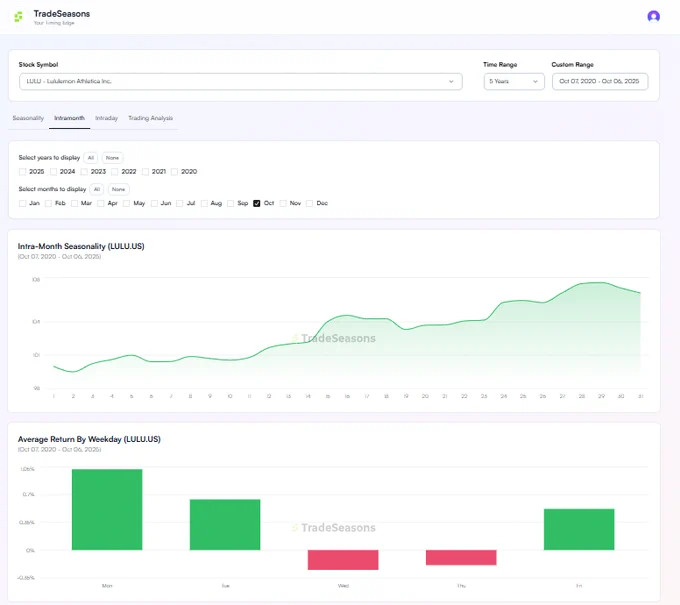Enable the 2021 year checkbox

[145, 172]
